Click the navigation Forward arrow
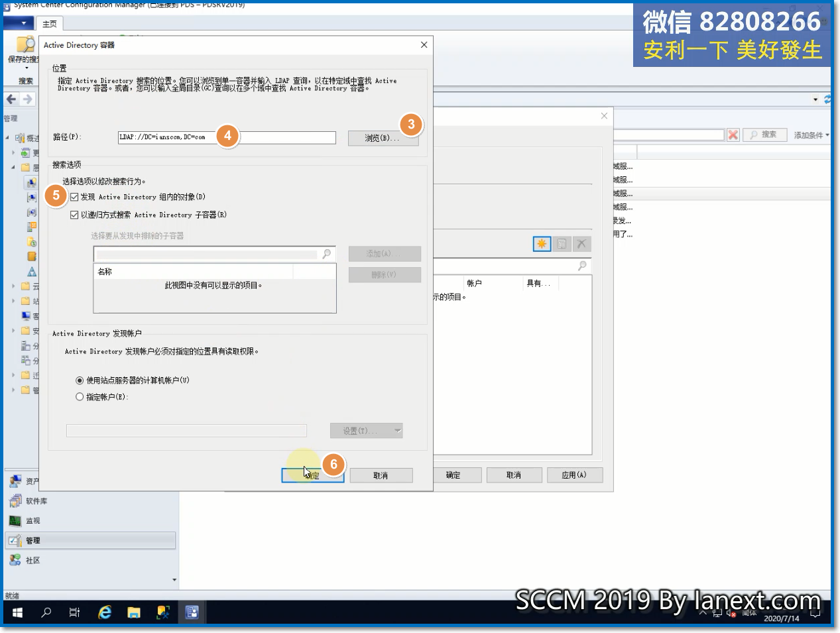 click(x=27, y=99)
